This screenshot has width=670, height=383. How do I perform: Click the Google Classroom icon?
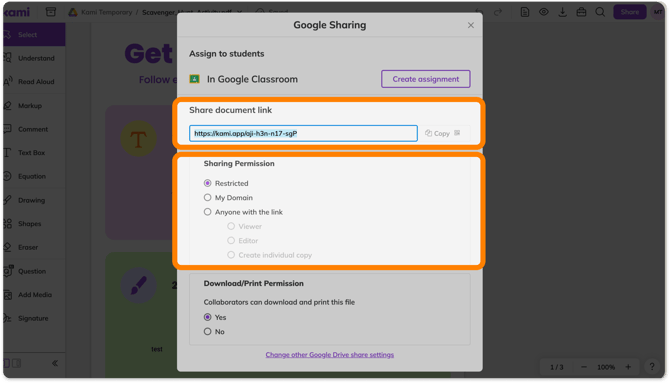click(x=194, y=79)
